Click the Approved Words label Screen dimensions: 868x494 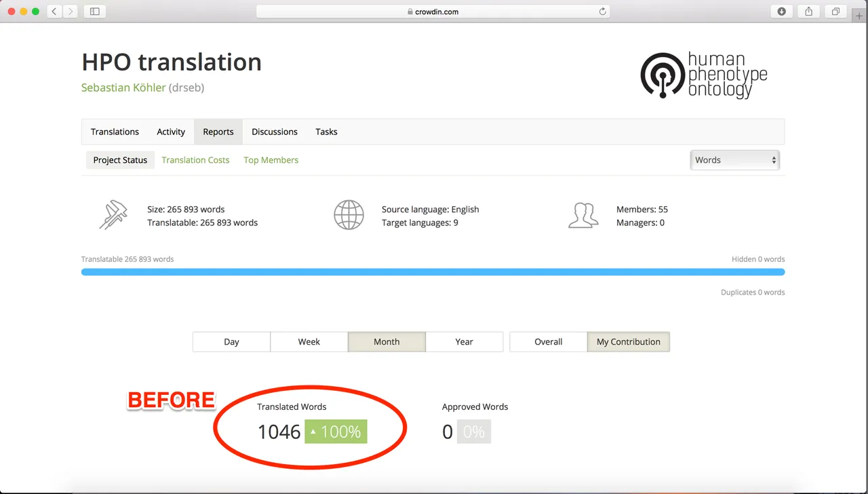(475, 407)
